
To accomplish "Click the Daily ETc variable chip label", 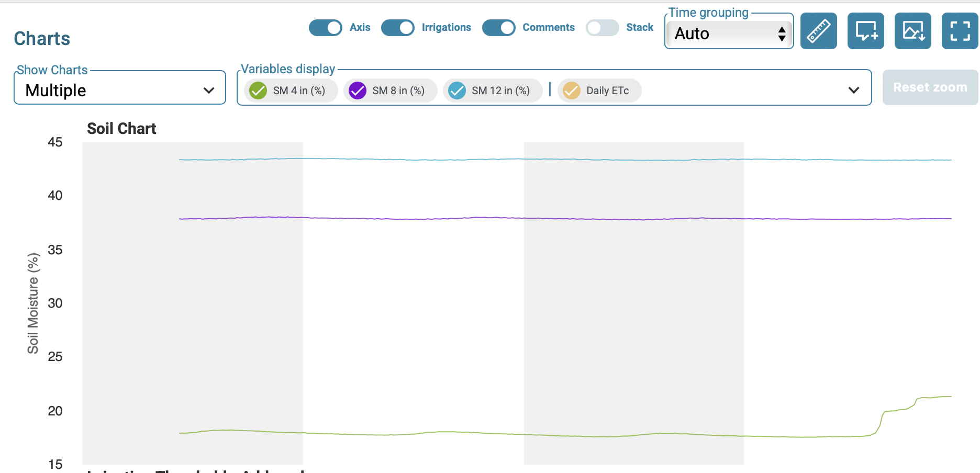I will [607, 91].
